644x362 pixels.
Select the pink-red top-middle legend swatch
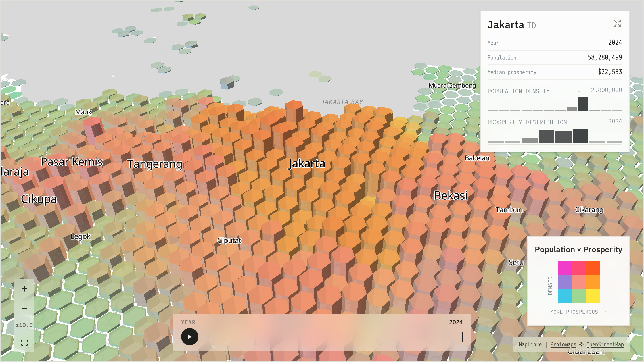coord(579,268)
